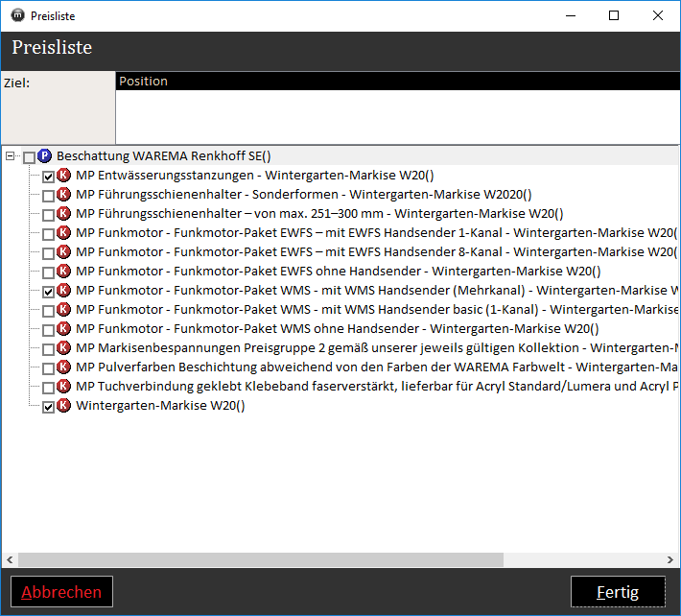Check EWFS ohne Handsender checkbox
This screenshot has width=681, height=616.
pyautogui.click(x=48, y=272)
